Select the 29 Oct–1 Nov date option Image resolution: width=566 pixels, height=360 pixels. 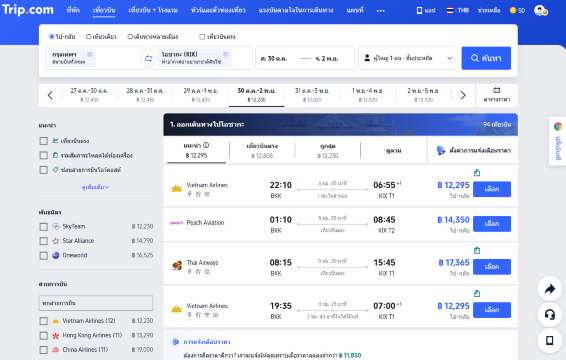pyautogui.click(x=201, y=95)
